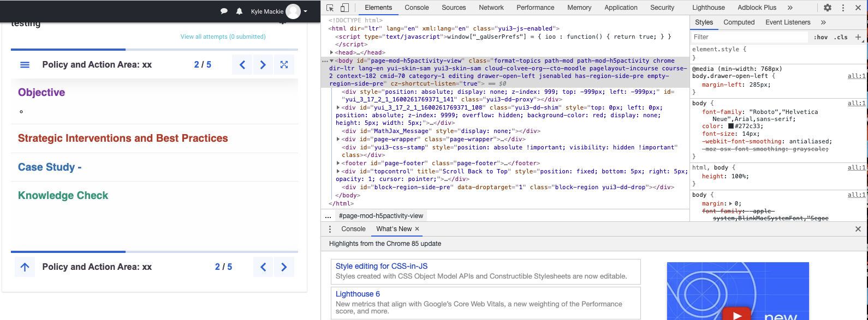Close the What's New drawer tab
The width and height of the screenshot is (868, 320).
click(417, 229)
